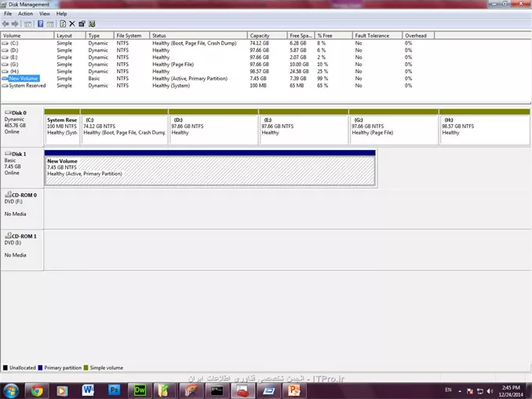Select the Disk 0 header panel
Image resolution: width=532 pixels, height=399 pixels.
(x=22, y=127)
